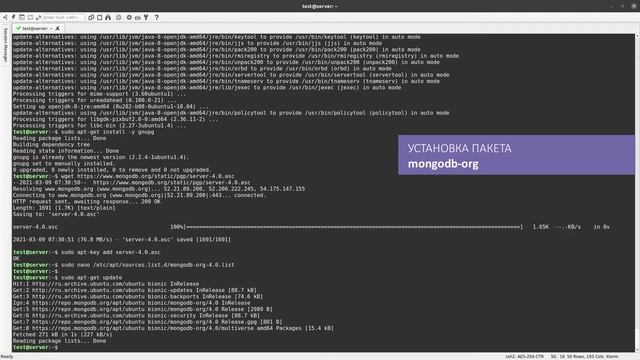640x360 pixels.
Task: Click the green connected checkmark on tab
Action: pos(18,28)
